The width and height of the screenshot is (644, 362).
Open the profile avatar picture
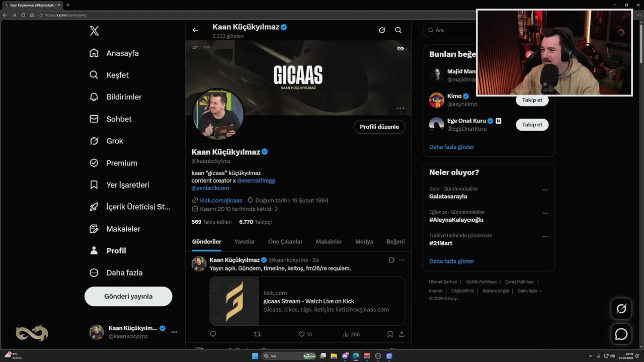point(218,115)
